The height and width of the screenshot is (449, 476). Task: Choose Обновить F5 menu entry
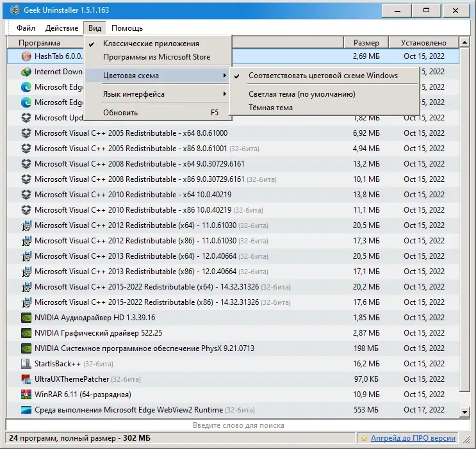point(158,113)
